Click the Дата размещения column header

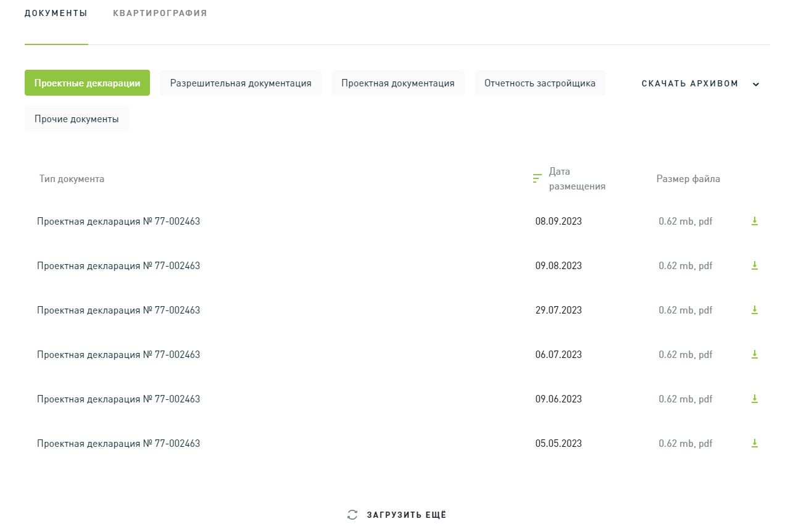coord(577,179)
